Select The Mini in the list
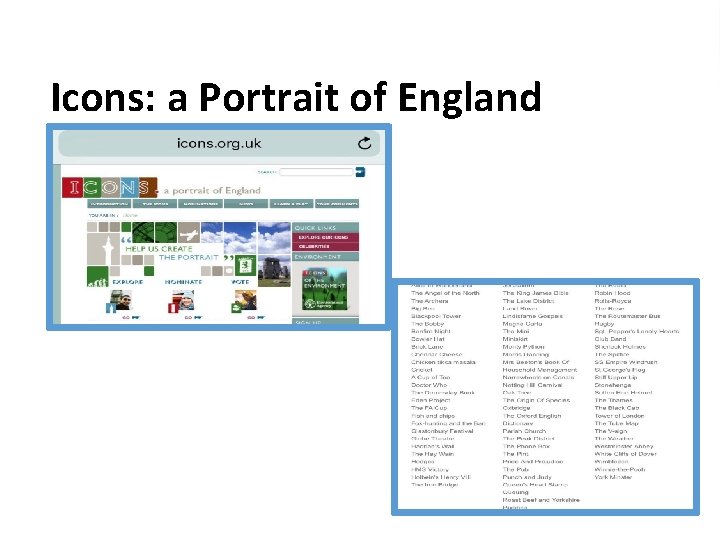720x540 pixels. [516, 331]
